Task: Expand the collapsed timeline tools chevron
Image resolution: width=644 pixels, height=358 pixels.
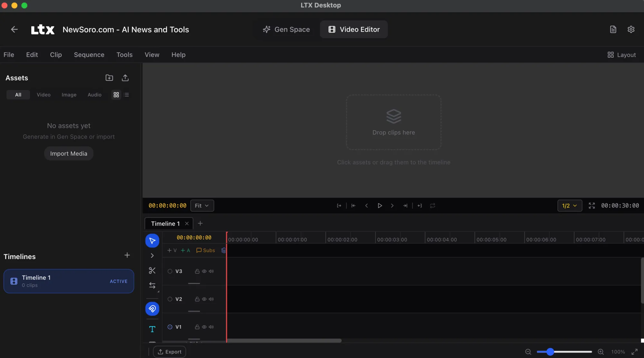Action: tap(152, 255)
